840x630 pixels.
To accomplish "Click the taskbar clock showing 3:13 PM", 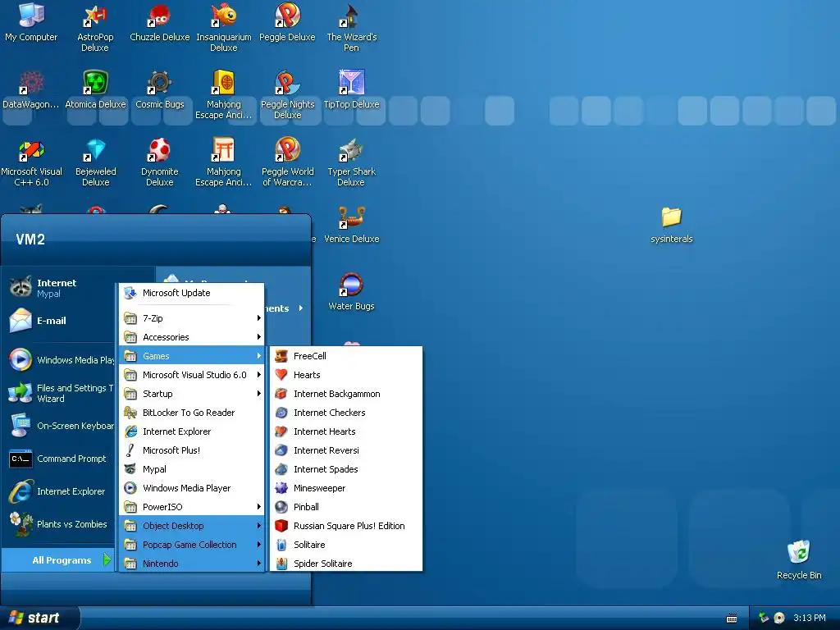I will point(810,618).
